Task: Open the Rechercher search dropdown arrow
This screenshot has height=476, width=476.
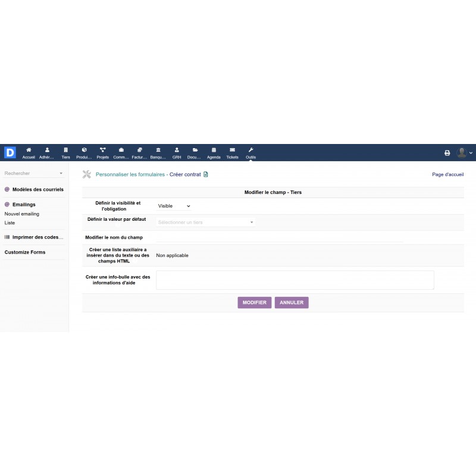Action: point(62,173)
